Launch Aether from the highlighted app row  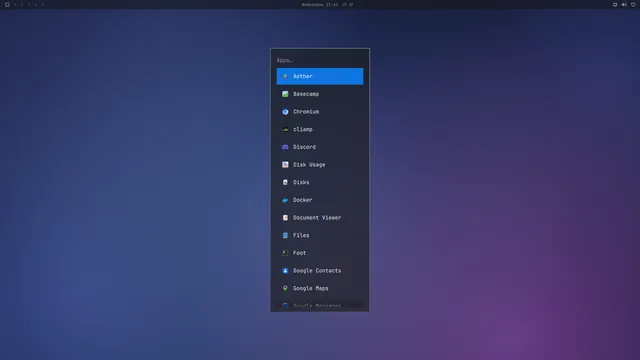coord(320,76)
